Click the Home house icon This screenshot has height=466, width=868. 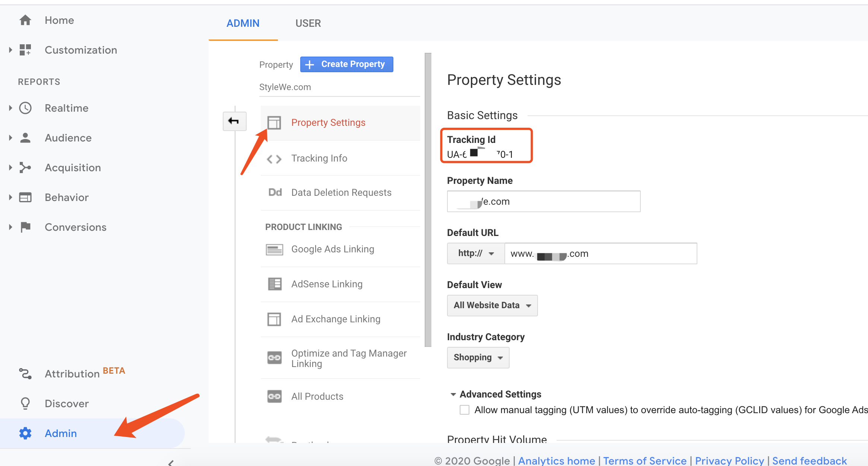click(x=25, y=20)
